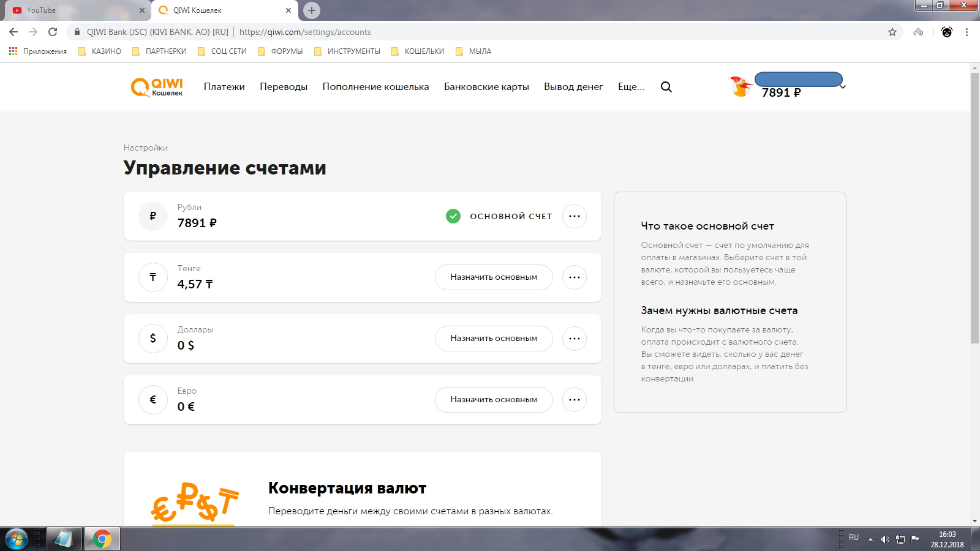Screen dimensions: 980x551
Task: Click the browser address bar URL
Action: coord(305,32)
